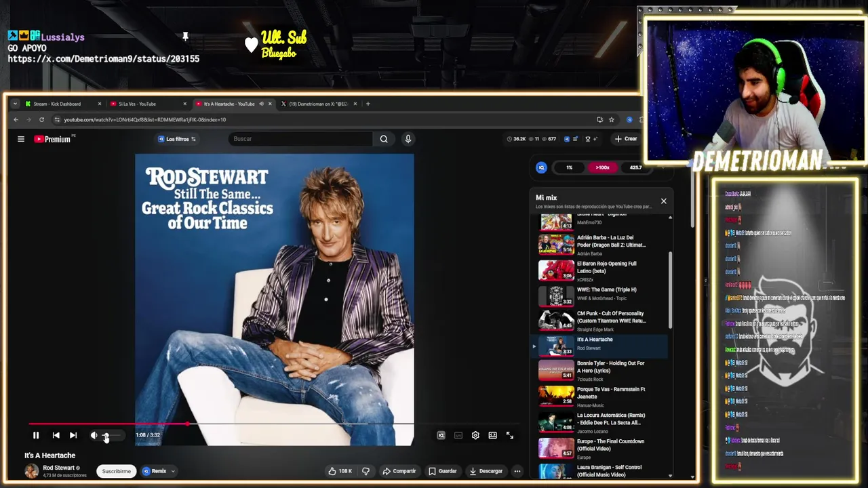
Task: Click the 1% pill in the extension bar
Action: pos(570,167)
